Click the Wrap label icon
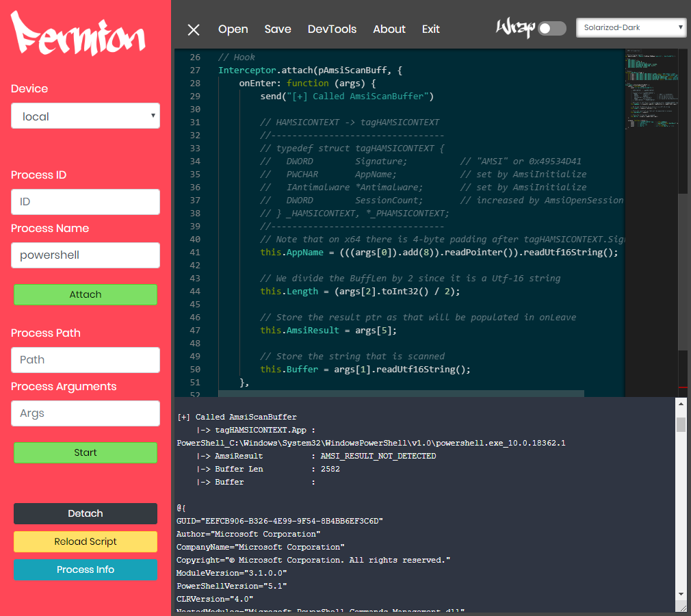Viewport: 691px width, 616px height. point(515,28)
